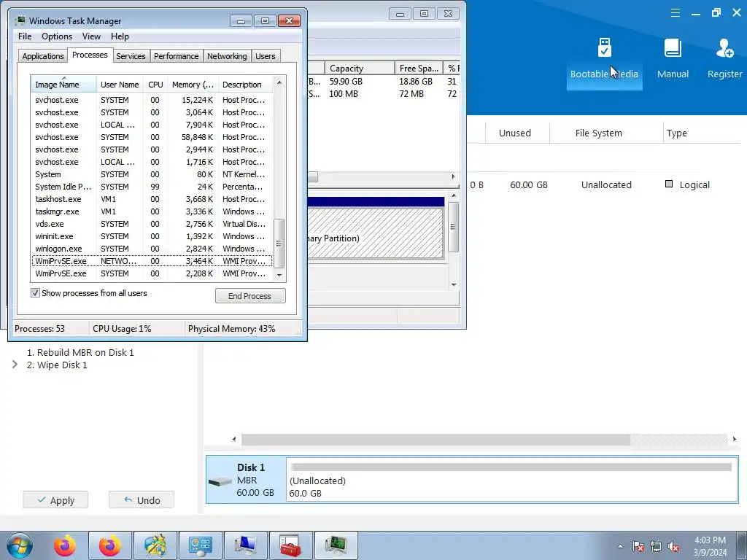Screen dimensions: 747x560
Task: Open the File menu in Task Manager
Action: [x=25, y=36]
